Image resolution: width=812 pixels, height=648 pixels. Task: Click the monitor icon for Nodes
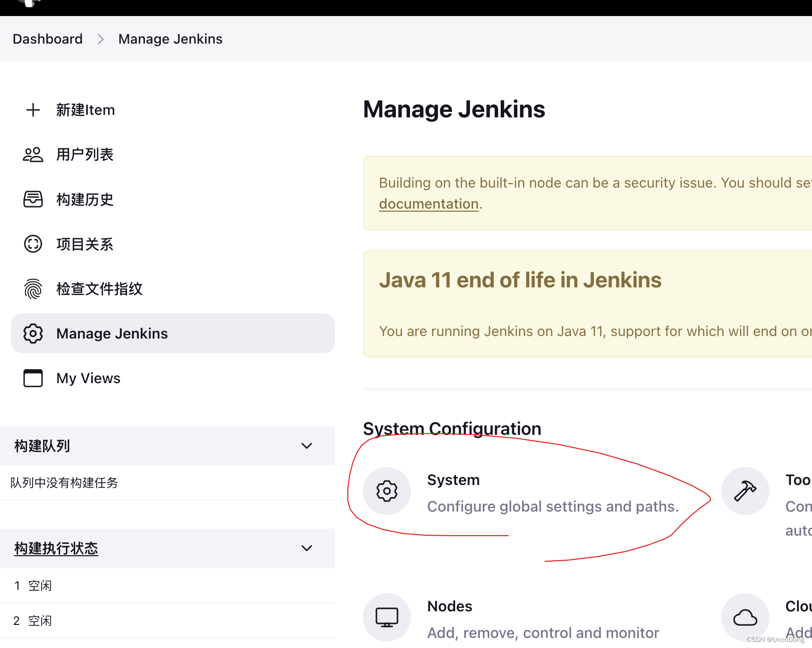tap(387, 617)
